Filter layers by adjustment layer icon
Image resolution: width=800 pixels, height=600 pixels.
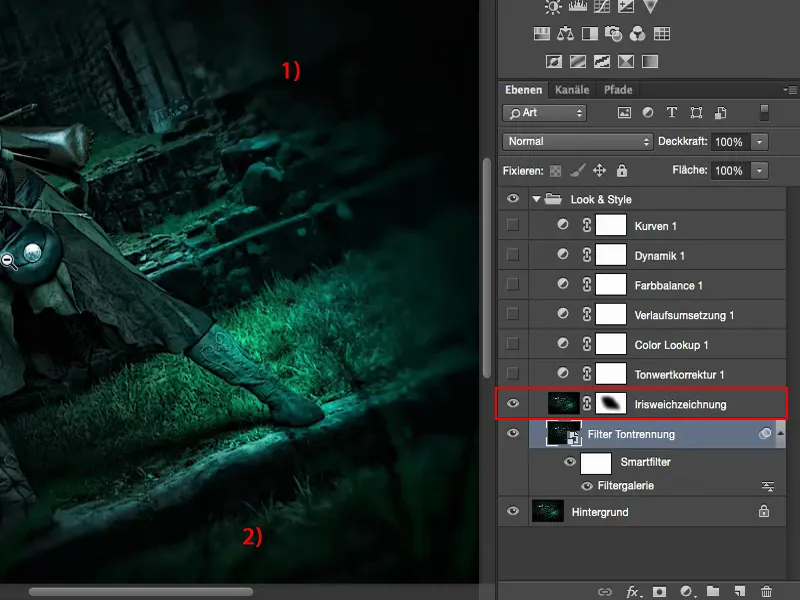[x=648, y=112]
